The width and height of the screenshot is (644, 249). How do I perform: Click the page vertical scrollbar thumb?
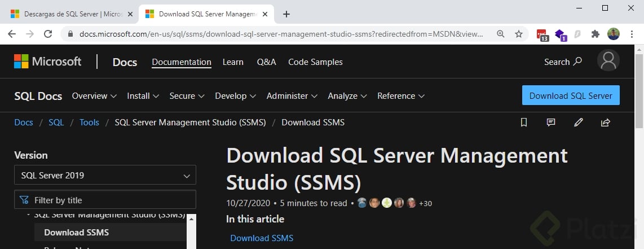(639, 91)
